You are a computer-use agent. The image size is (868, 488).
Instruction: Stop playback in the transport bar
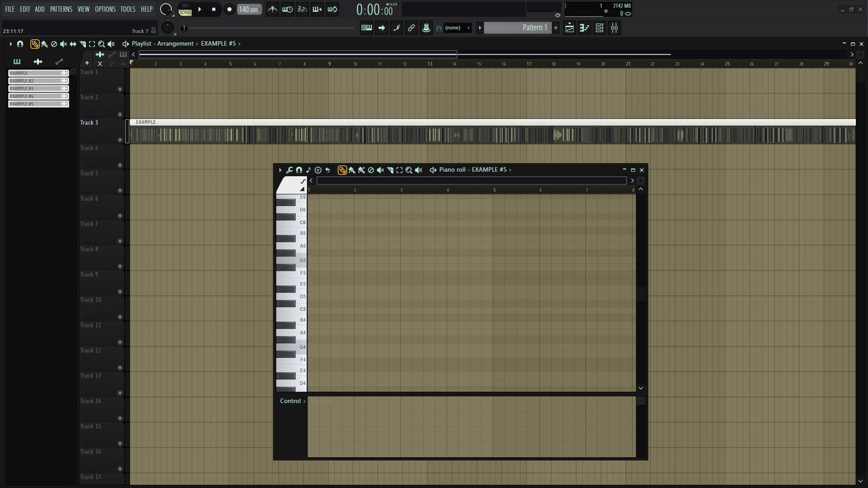214,9
